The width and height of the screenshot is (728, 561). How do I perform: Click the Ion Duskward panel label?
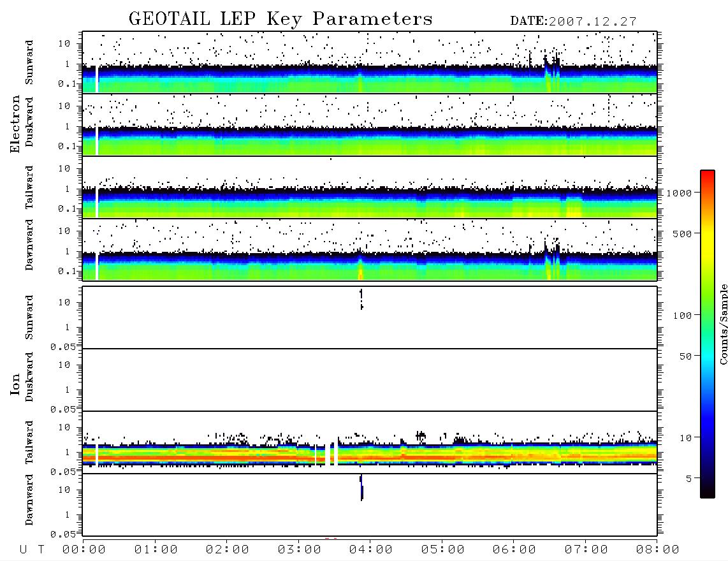tap(29, 377)
